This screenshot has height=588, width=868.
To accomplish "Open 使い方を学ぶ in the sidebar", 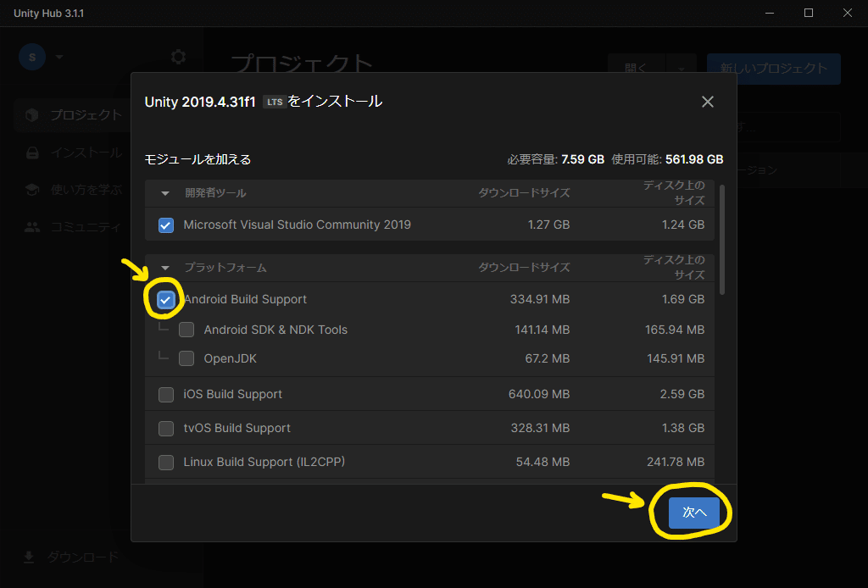I will click(74, 190).
